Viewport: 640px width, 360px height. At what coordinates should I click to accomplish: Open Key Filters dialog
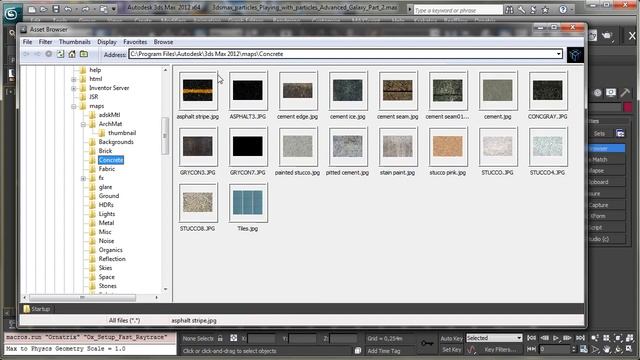coord(500,349)
